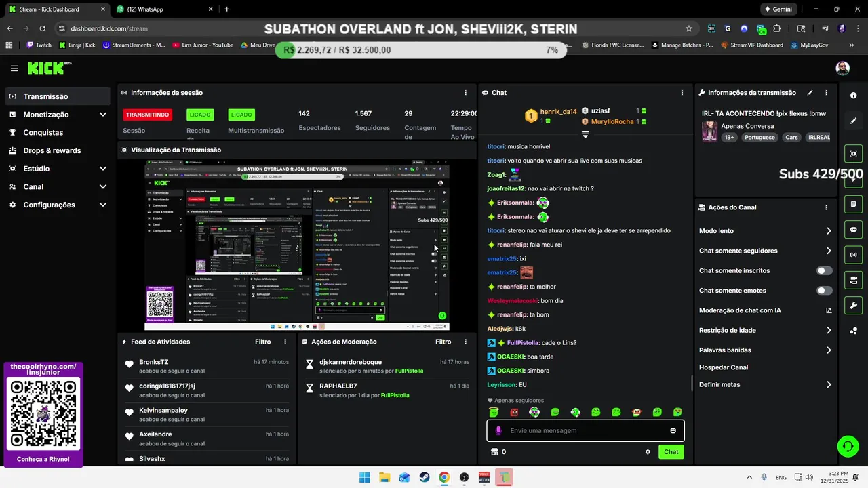868x488 pixels.
Task: Click the purple microphone icon in chat input
Action: pos(498,430)
